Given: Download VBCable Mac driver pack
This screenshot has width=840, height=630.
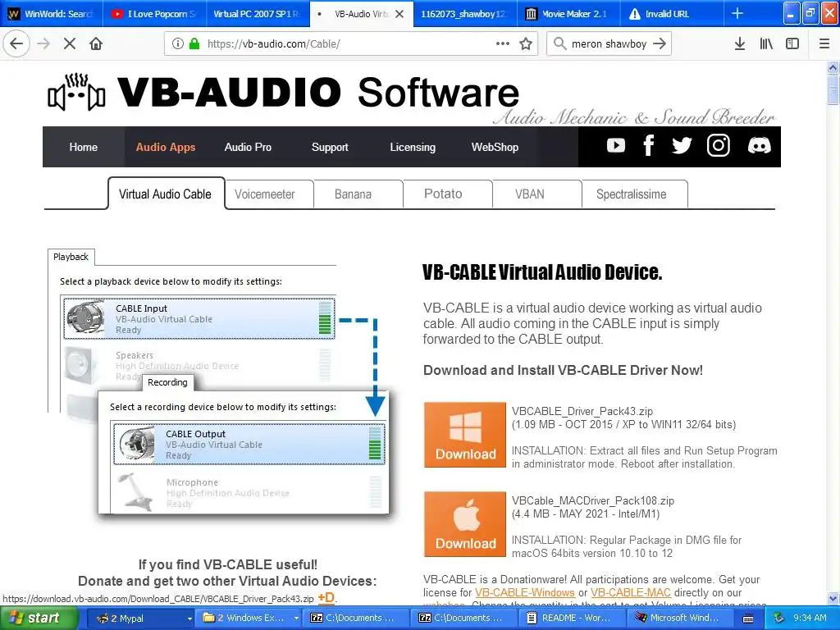Looking at the screenshot, I should pos(465,524).
